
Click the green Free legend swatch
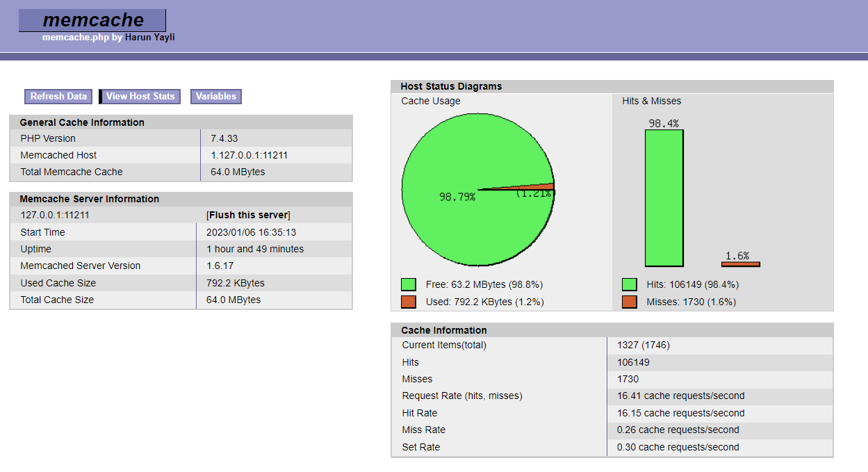(x=409, y=284)
